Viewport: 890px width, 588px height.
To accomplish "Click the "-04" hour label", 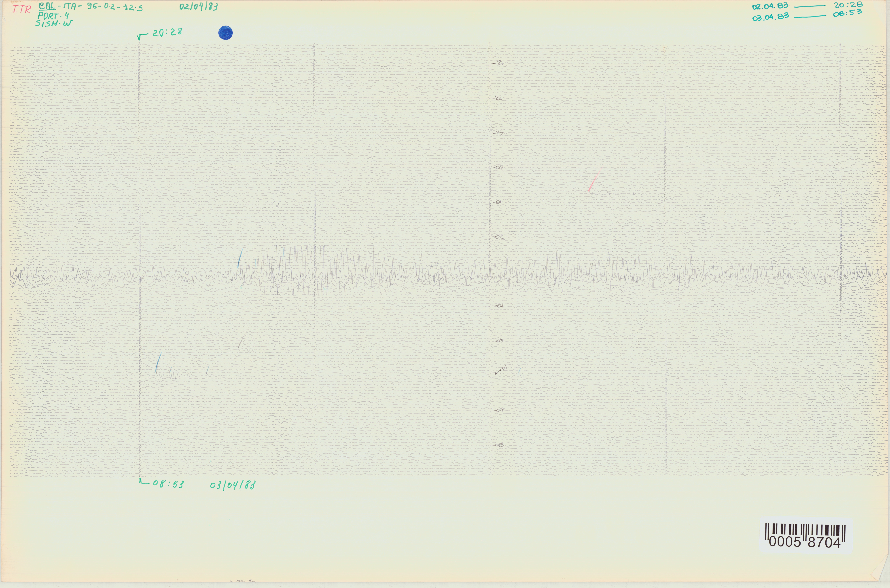I will [x=499, y=306].
